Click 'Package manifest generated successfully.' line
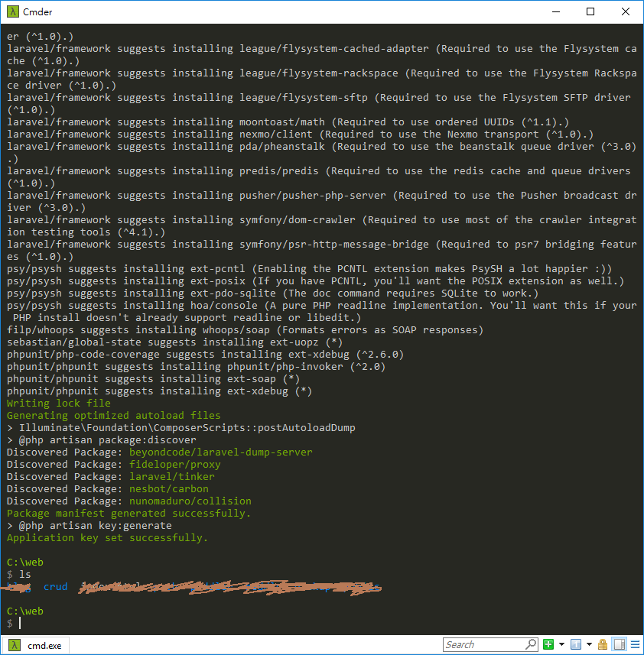Image resolution: width=644 pixels, height=655 pixels. [128, 513]
